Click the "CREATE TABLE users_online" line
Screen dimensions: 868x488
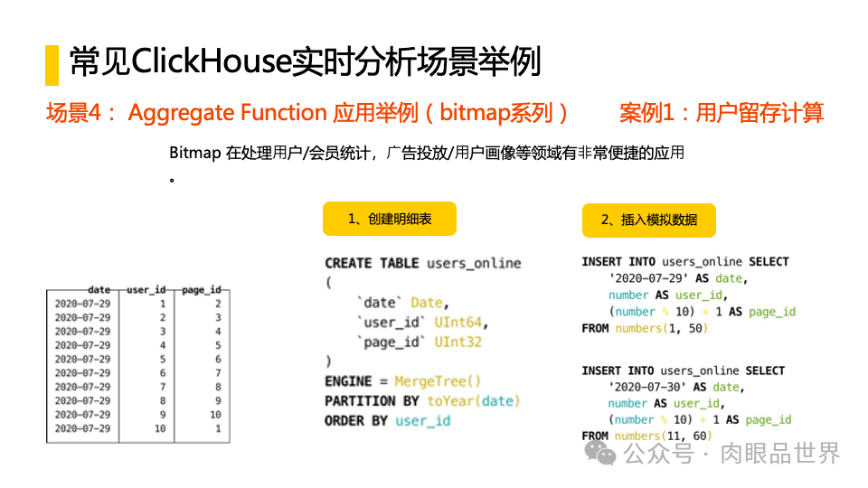click(x=423, y=263)
